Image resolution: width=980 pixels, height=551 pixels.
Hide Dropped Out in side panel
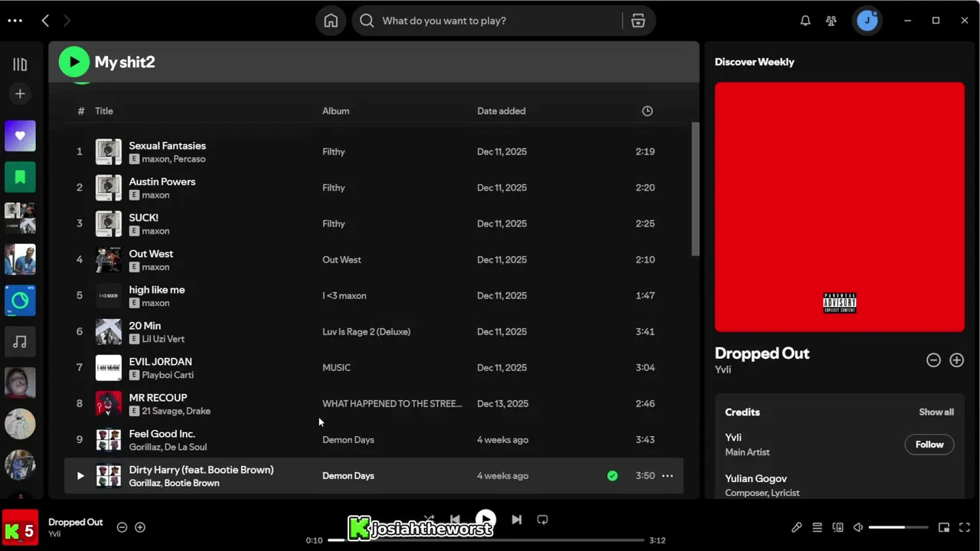(933, 360)
